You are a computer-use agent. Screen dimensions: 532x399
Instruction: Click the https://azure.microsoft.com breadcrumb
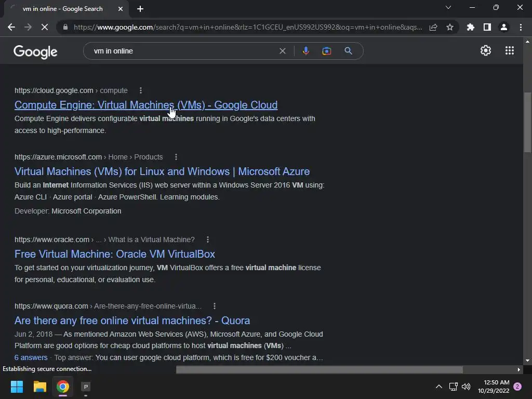tap(58, 157)
